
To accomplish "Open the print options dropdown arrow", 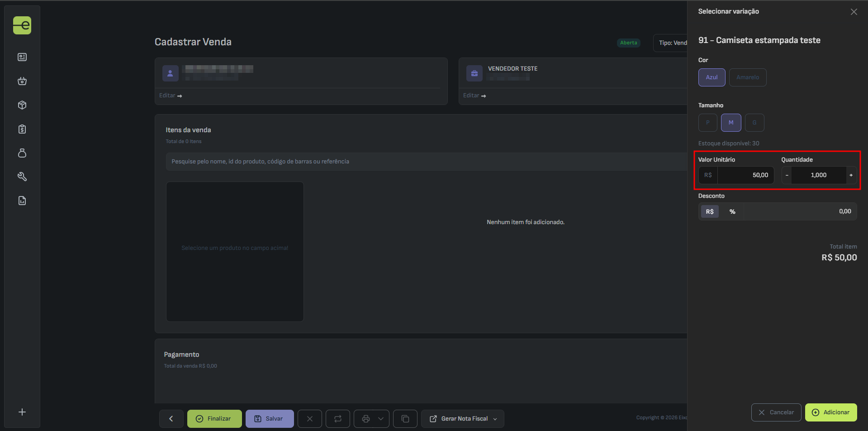I will point(380,419).
